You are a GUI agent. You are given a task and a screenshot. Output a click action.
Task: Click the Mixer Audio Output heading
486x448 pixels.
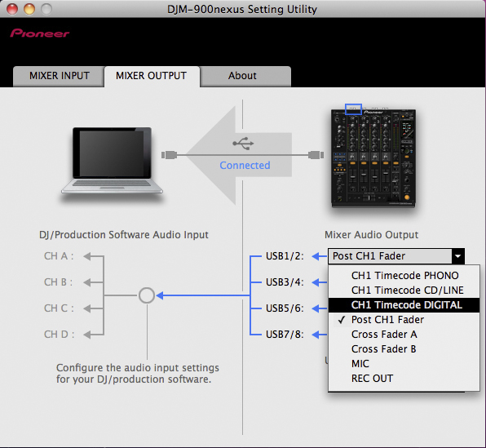point(371,235)
